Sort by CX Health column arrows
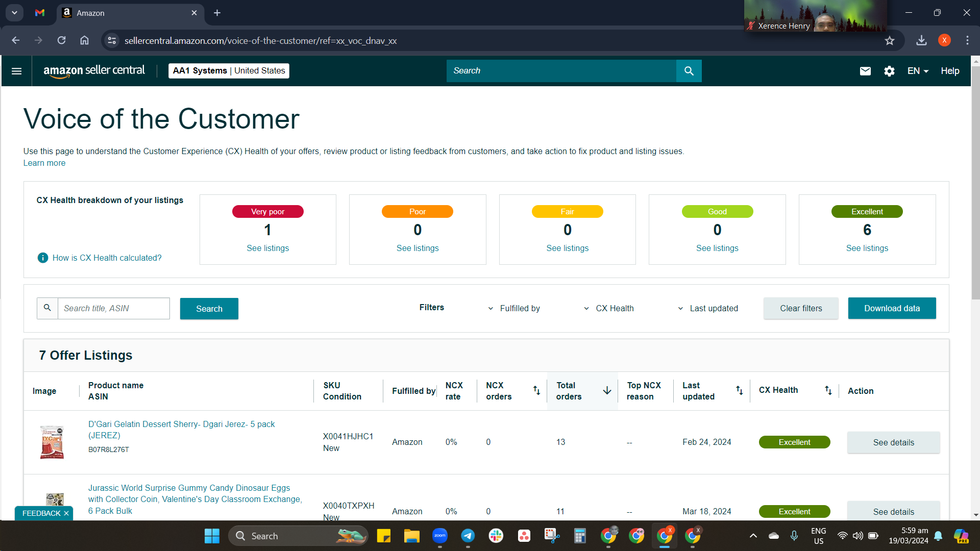Image resolution: width=980 pixels, height=551 pixels. pos(828,390)
